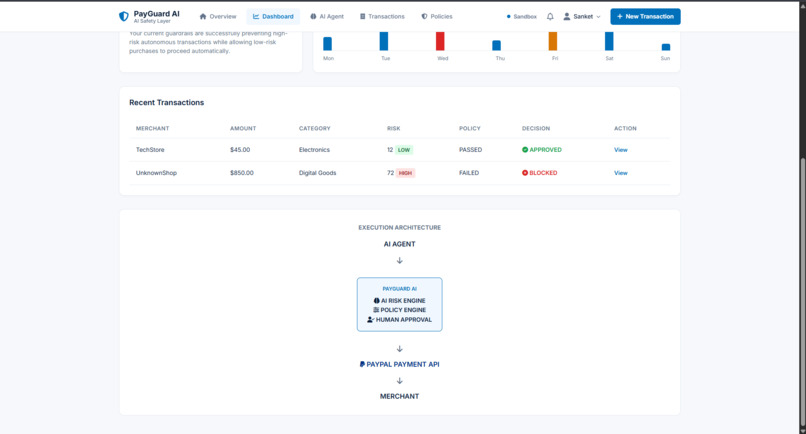Screen dimensions: 806x434
Task: Click the plus icon in New Transaction
Action: (619, 16)
